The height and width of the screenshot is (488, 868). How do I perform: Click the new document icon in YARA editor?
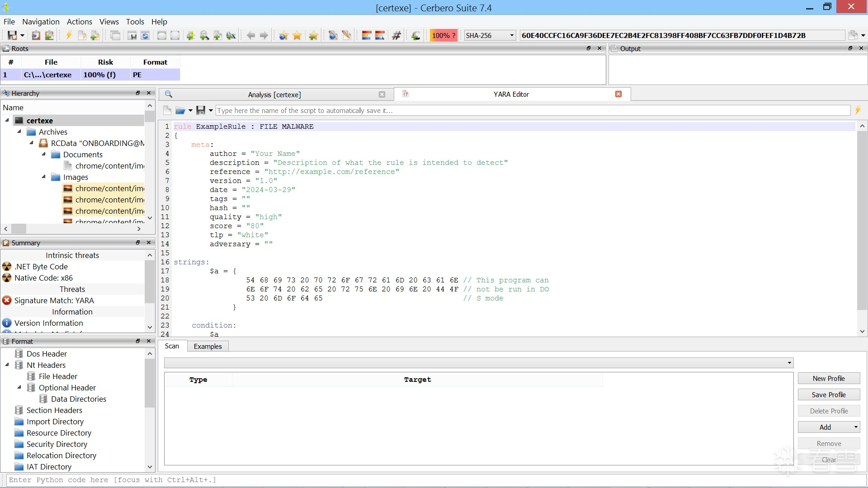point(167,110)
